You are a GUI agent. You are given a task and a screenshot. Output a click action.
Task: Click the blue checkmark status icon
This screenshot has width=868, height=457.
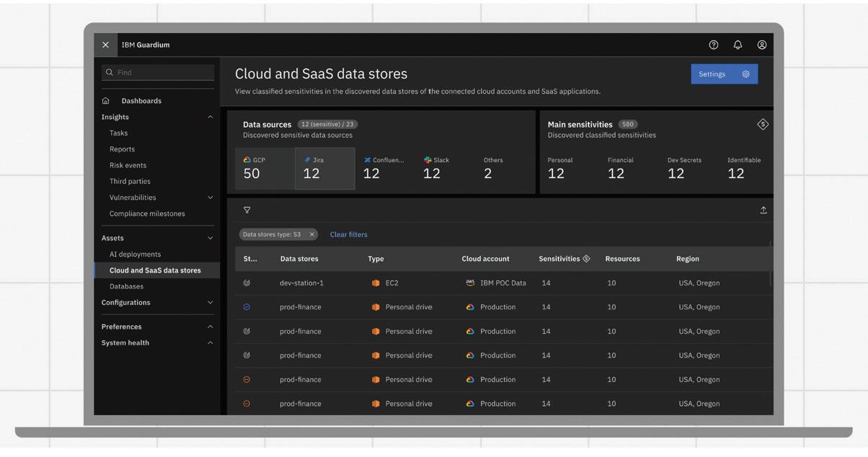pos(247,307)
